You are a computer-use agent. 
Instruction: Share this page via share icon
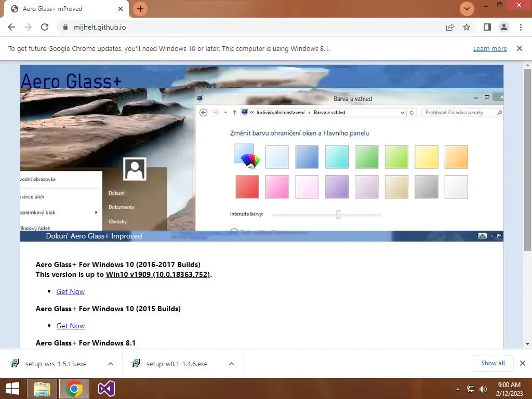pos(450,27)
